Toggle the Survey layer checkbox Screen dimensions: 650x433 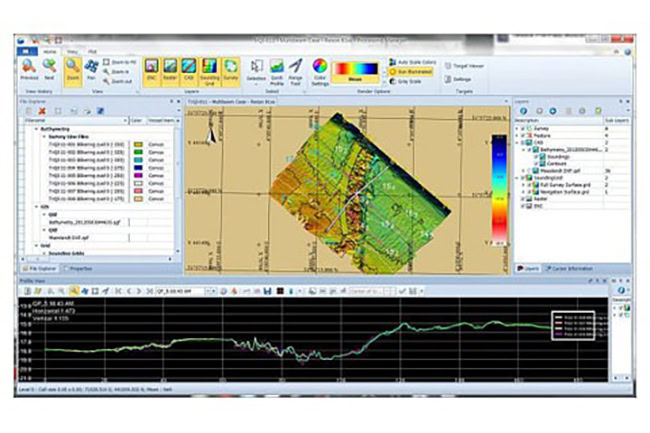(523, 128)
